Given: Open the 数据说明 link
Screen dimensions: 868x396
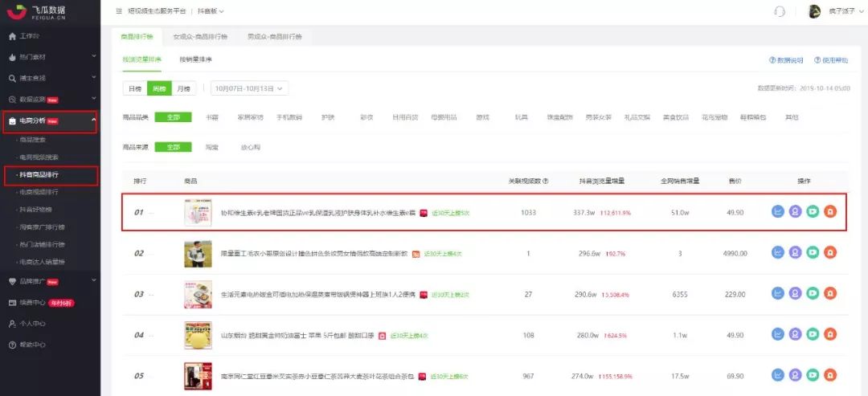Looking at the screenshot, I should (787, 60).
